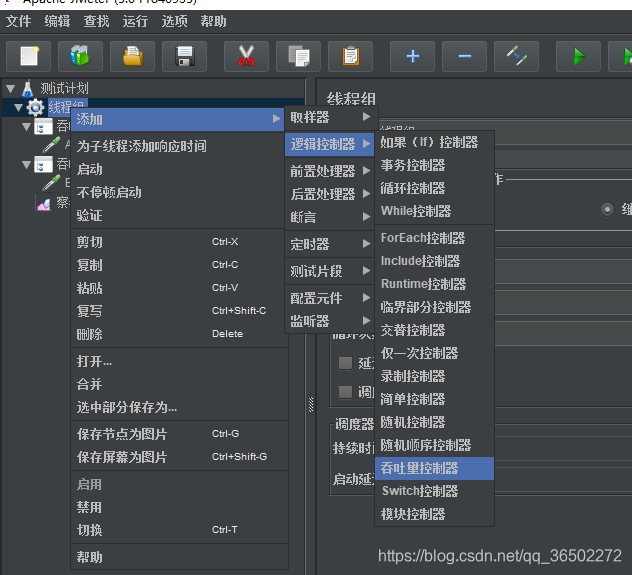
Task: Open the 定时器 submenu
Action: pyautogui.click(x=330, y=244)
